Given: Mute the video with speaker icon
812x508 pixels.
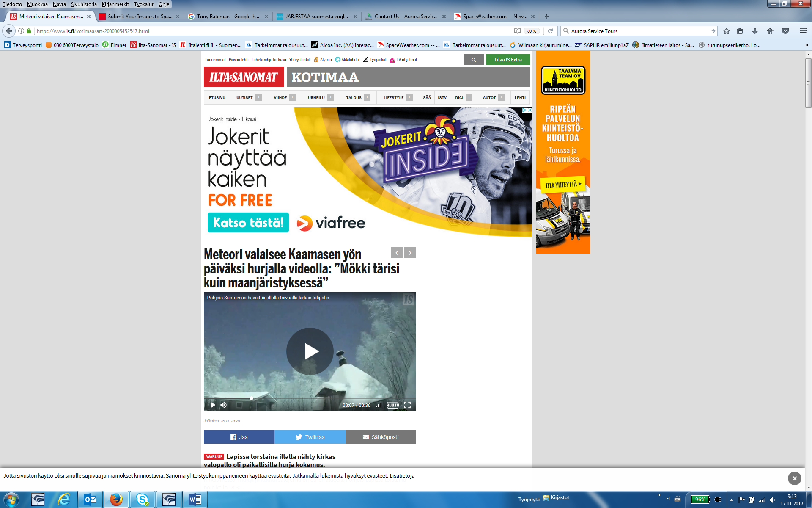Looking at the screenshot, I should [224, 405].
